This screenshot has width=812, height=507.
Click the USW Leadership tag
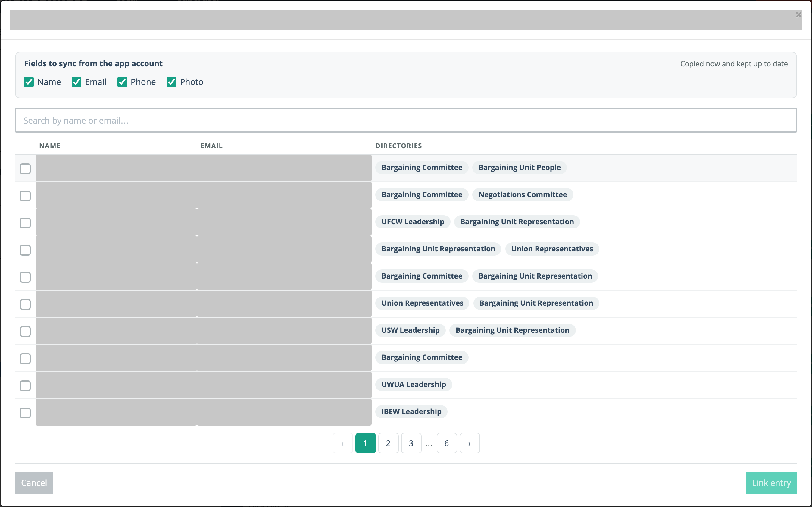(410, 330)
